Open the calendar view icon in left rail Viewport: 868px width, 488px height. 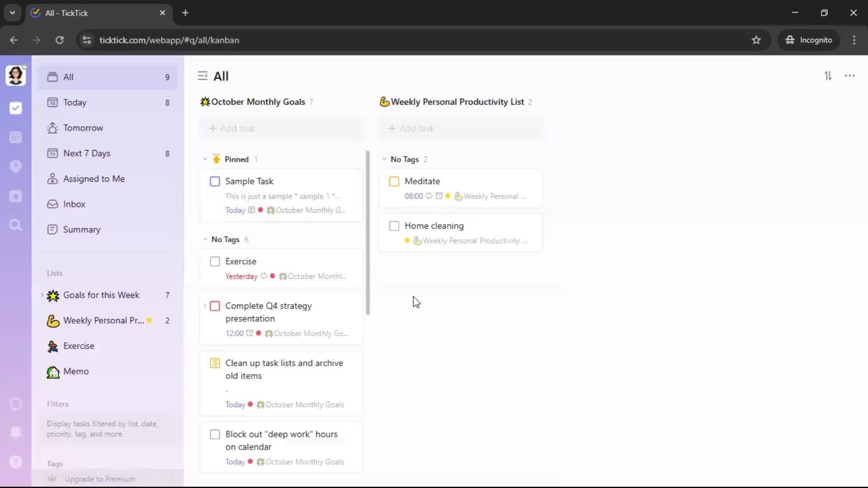pos(16,137)
